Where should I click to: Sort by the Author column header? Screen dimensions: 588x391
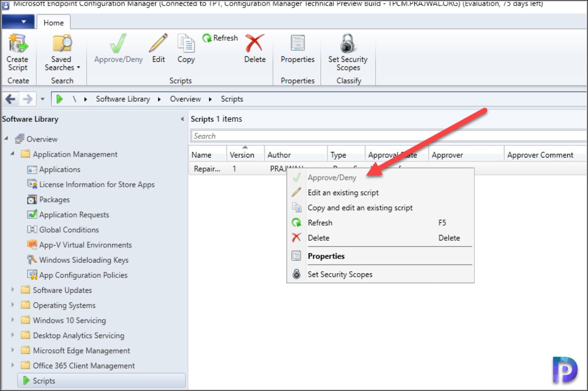[296, 155]
